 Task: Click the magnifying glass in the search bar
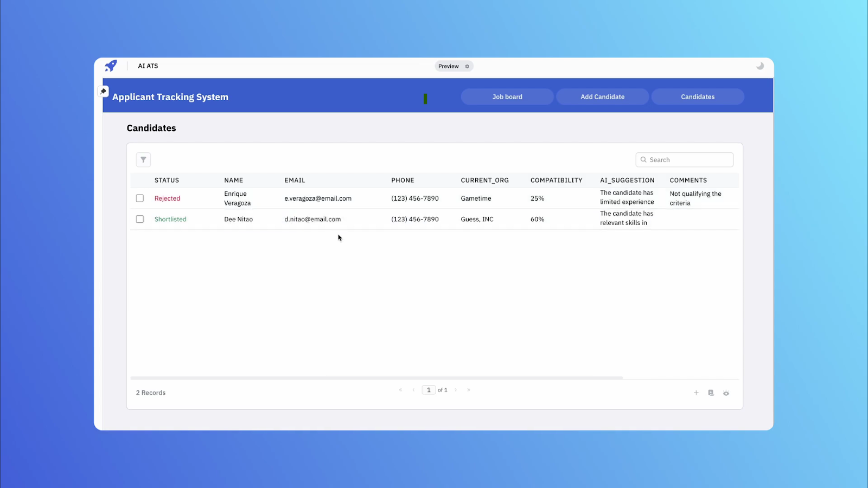point(643,159)
